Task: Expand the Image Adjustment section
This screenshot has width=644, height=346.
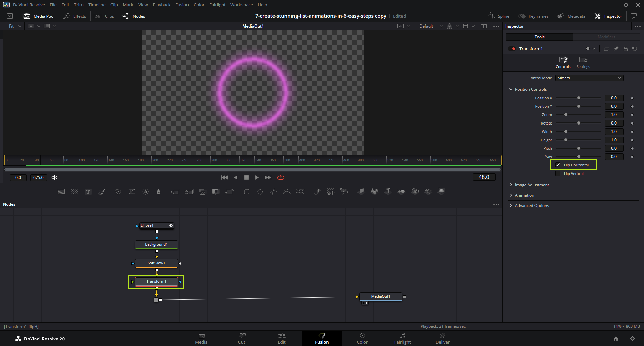Action: click(532, 185)
